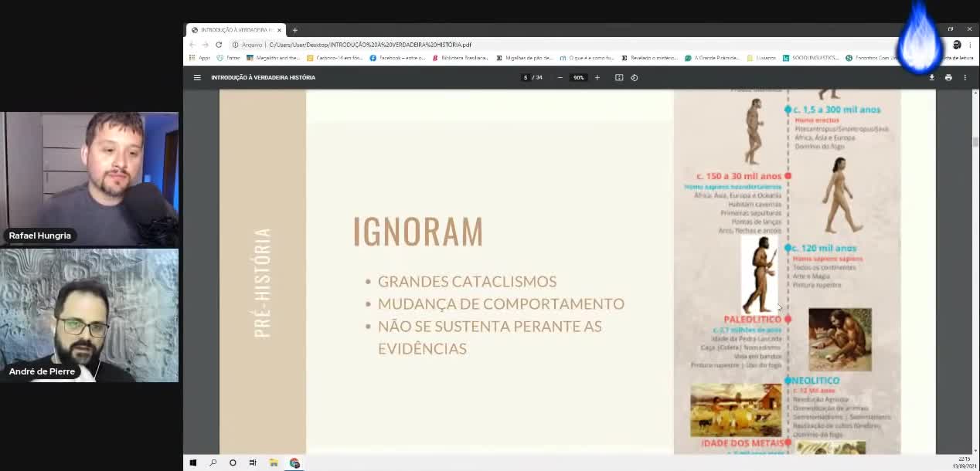Go forward in the browser
Viewport: 980px width, 471px height.
tap(205, 45)
